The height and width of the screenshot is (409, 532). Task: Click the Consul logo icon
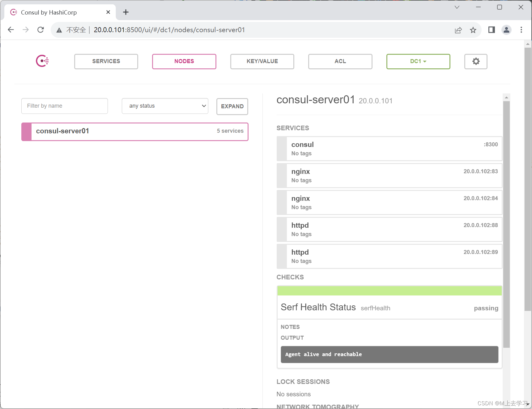[42, 61]
